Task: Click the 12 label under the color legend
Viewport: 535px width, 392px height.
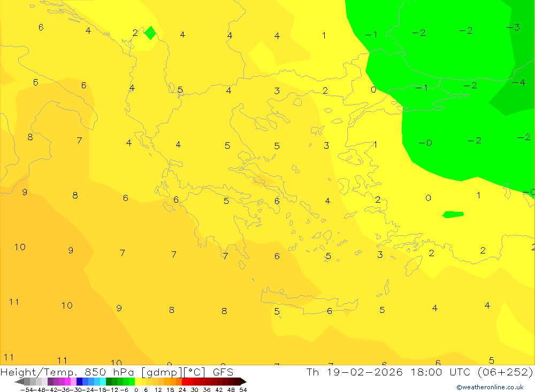Action: [x=158, y=390]
